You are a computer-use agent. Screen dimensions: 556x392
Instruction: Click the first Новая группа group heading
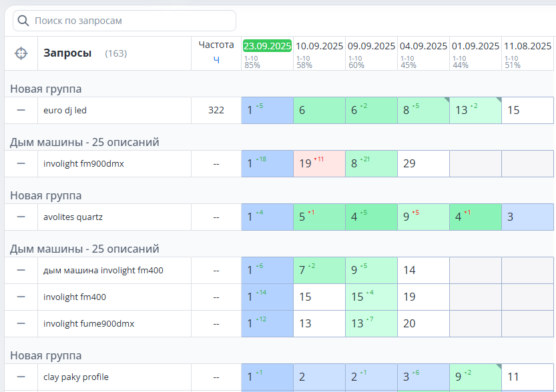point(46,89)
